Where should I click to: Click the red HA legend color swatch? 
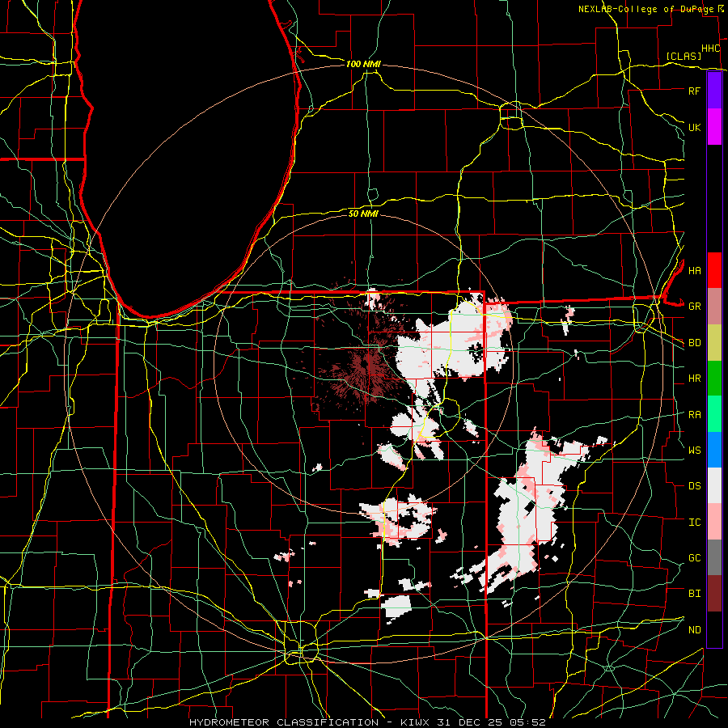pos(714,270)
